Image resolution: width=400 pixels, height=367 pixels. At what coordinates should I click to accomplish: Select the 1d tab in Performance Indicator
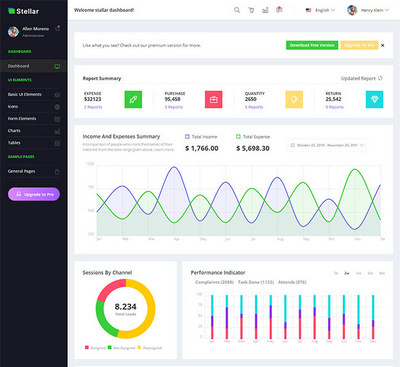(336, 273)
